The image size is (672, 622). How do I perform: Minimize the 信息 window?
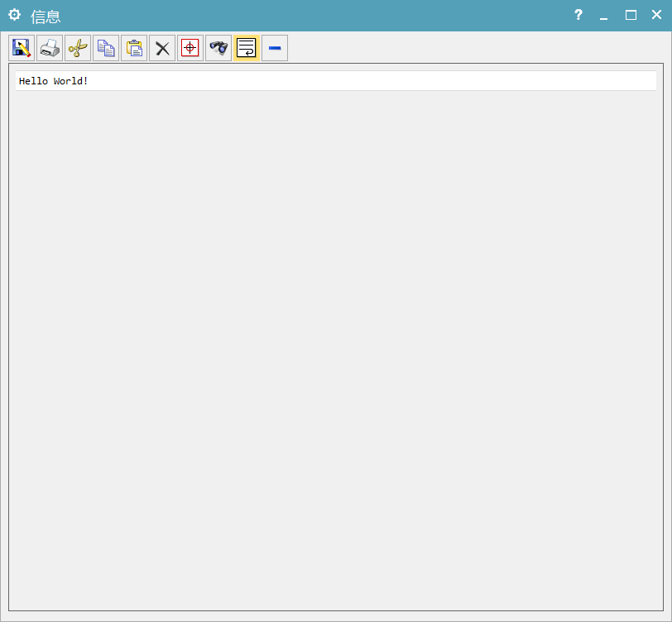point(604,15)
